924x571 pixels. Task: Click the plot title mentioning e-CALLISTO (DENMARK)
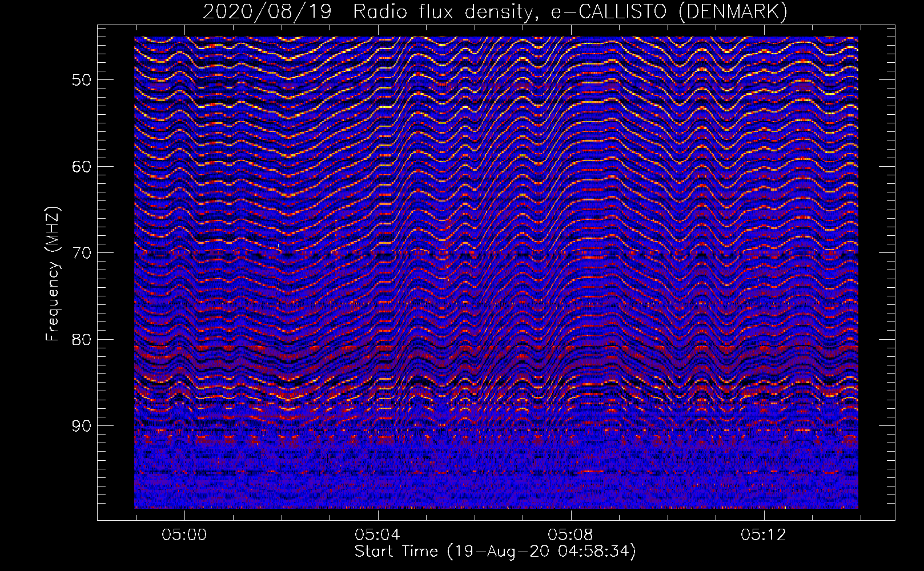coord(495,12)
